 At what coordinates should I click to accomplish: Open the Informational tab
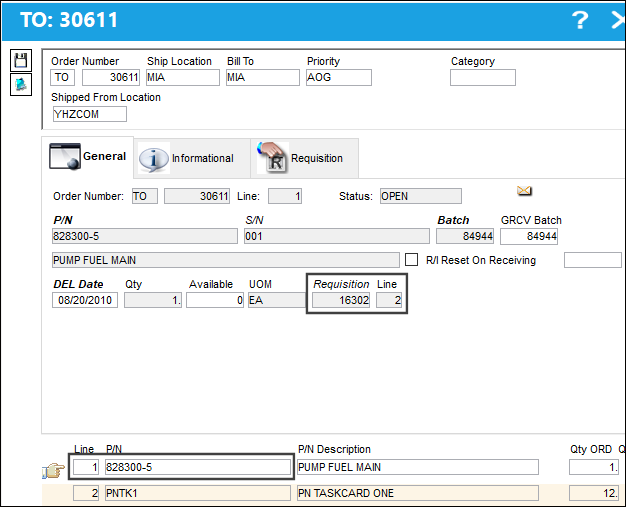(x=192, y=158)
